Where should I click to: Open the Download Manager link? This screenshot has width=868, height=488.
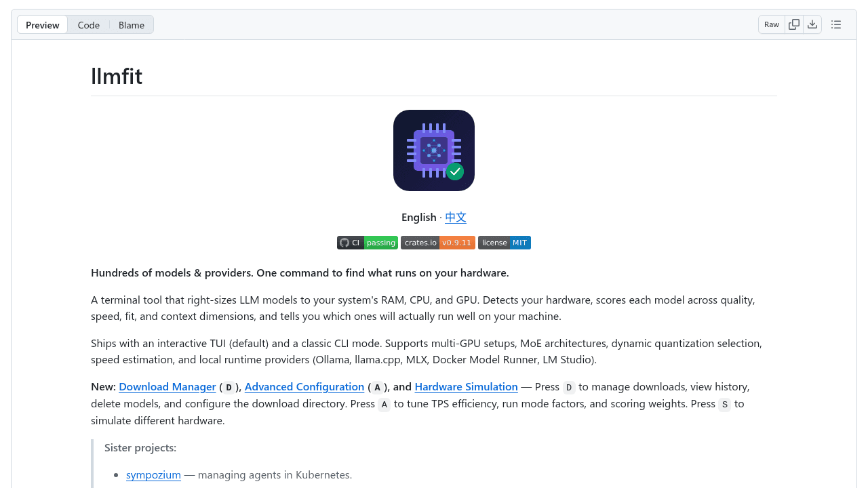(x=167, y=386)
